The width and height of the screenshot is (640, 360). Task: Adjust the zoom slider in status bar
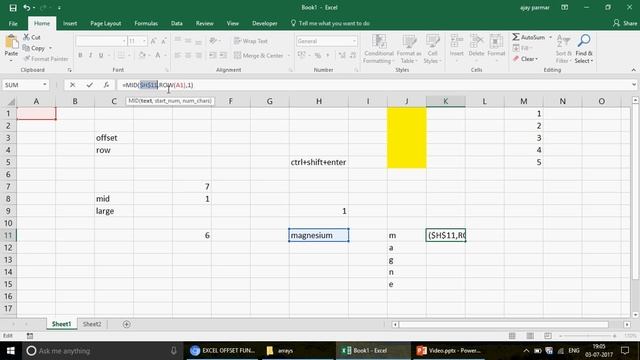(588, 336)
